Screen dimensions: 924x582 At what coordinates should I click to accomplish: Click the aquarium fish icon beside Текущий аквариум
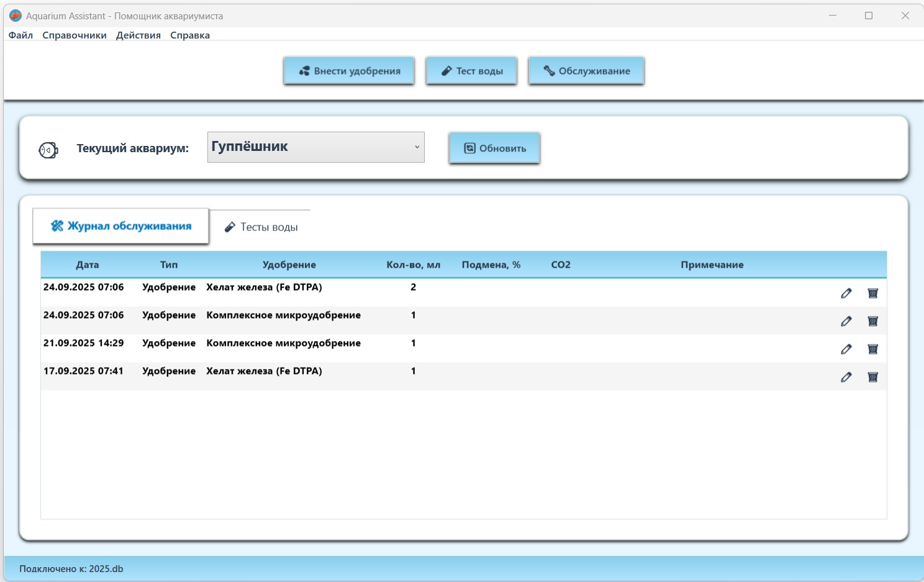(48, 150)
